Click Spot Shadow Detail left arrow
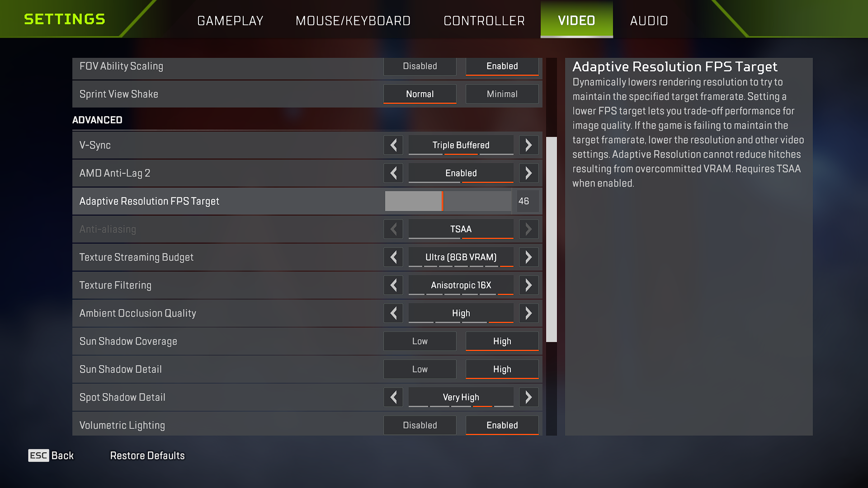This screenshot has height=488, width=868. click(x=393, y=397)
